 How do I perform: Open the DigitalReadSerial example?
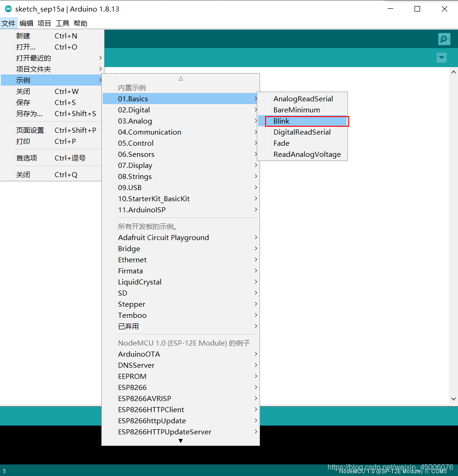tap(303, 132)
